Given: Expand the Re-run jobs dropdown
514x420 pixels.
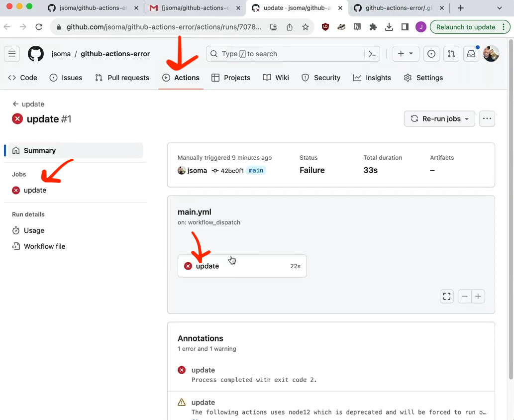Looking at the screenshot, I should pyautogui.click(x=439, y=119).
